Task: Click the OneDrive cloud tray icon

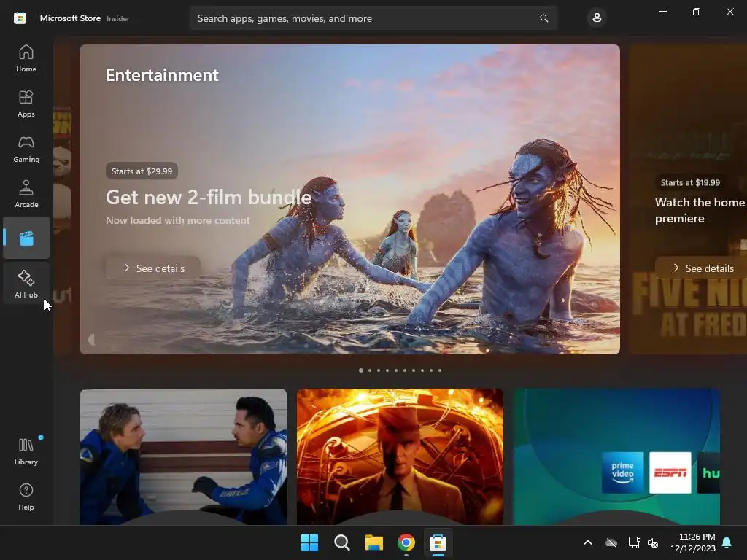Action: coord(611,542)
